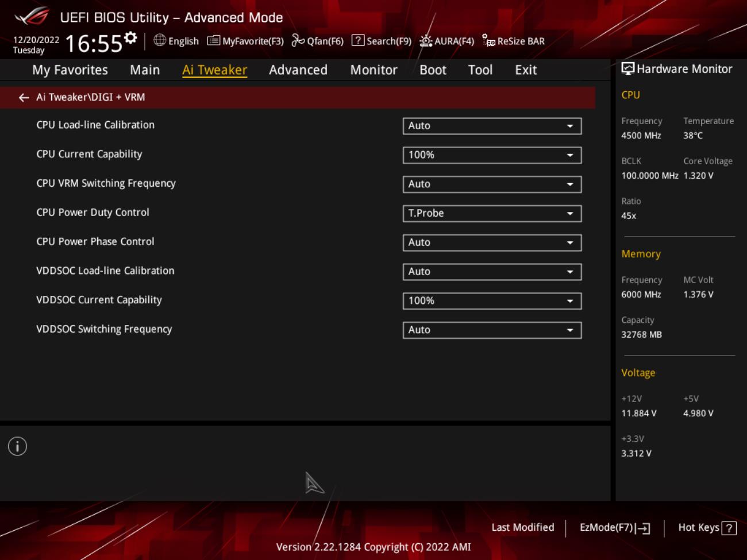Click Hardware Monitor panel title
747x560 pixels.
(x=684, y=69)
